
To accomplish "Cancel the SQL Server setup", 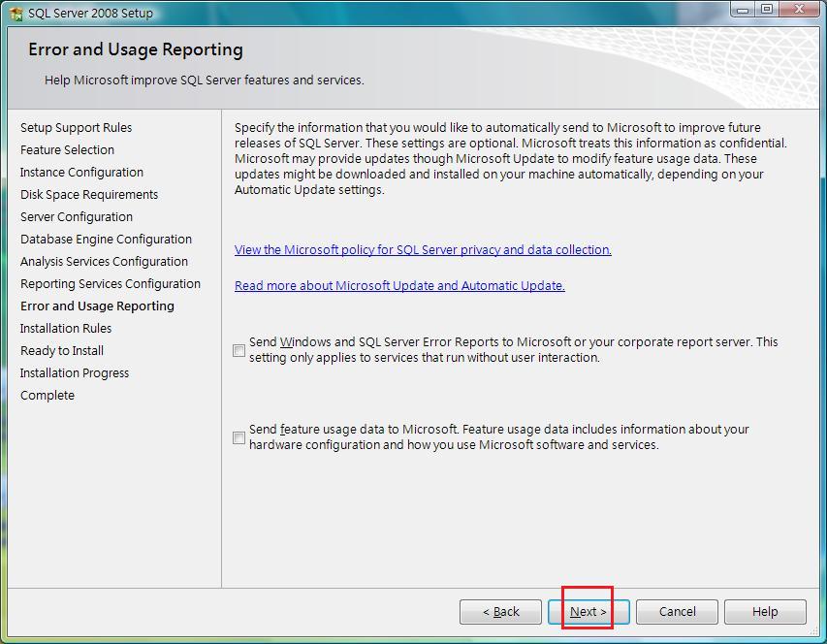I will [678, 612].
